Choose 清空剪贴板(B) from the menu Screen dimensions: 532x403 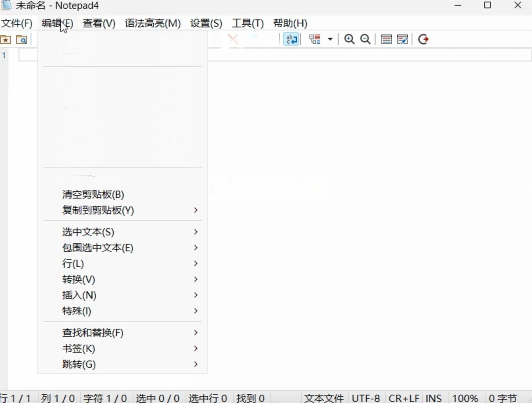point(123,194)
